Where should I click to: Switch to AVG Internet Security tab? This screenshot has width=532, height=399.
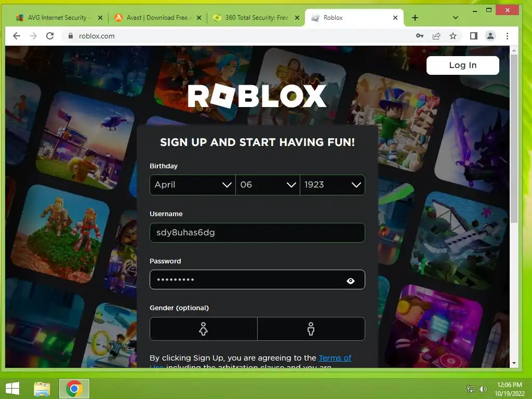(x=59, y=18)
